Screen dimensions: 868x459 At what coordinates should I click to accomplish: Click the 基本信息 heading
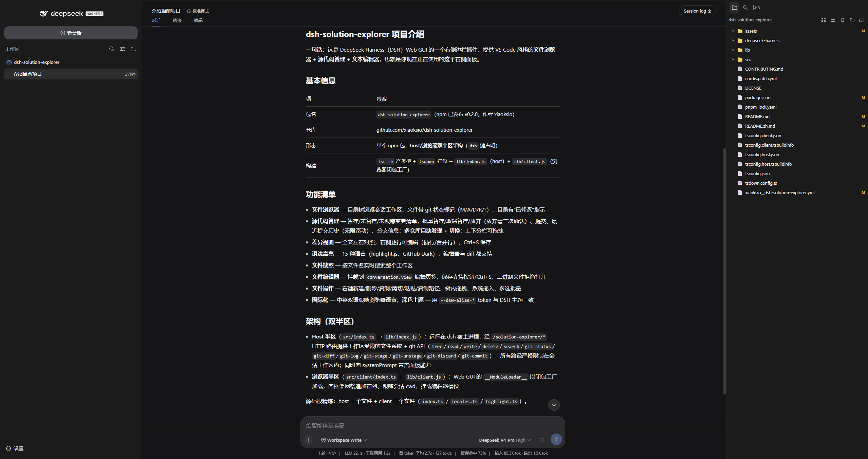coord(320,80)
